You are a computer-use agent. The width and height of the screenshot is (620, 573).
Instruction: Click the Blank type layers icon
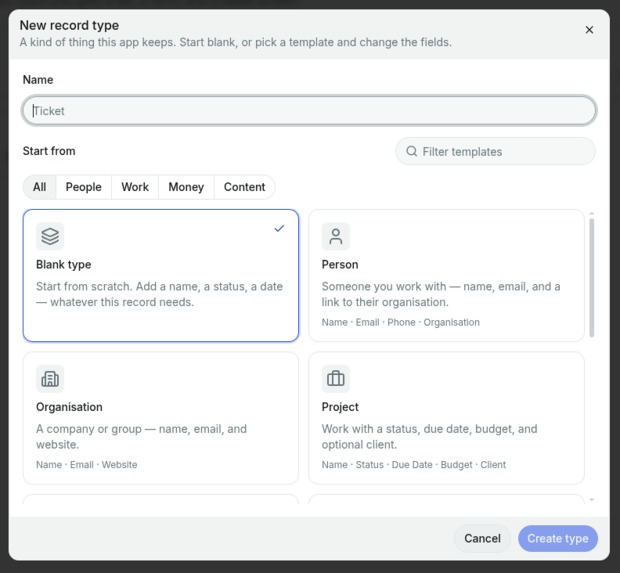pyautogui.click(x=50, y=236)
